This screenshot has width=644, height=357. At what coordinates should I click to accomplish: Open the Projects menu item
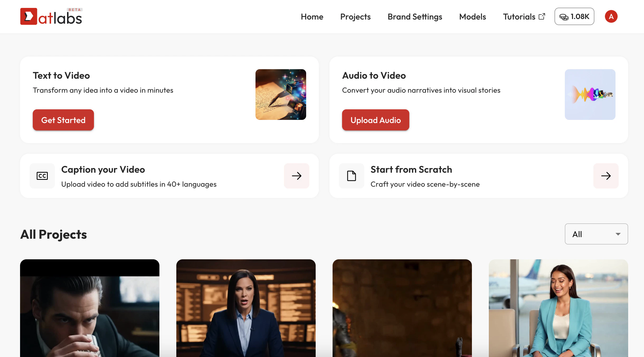click(x=355, y=17)
